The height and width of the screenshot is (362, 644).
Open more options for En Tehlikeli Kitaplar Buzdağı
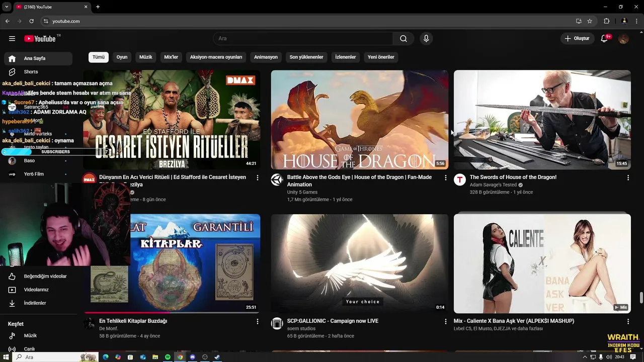point(258,322)
